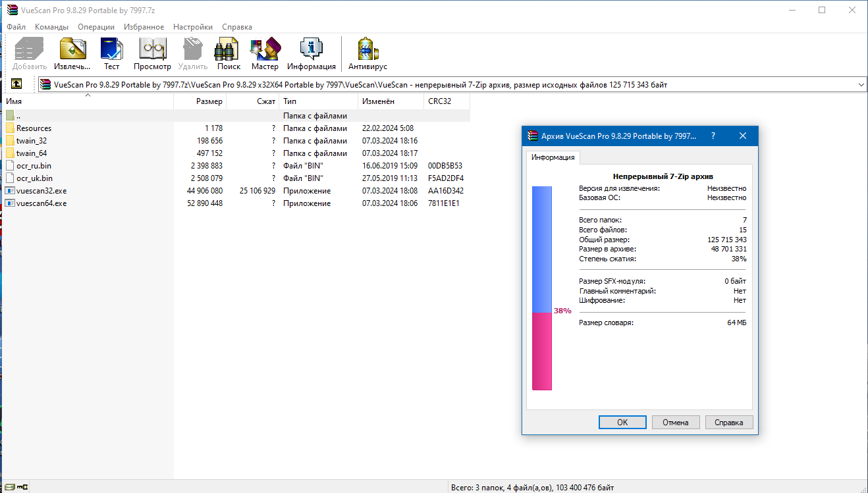The width and height of the screenshot is (868, 493).
Task: Open the Информация (Info) toolbar icon
Action: tap(310, 49)
